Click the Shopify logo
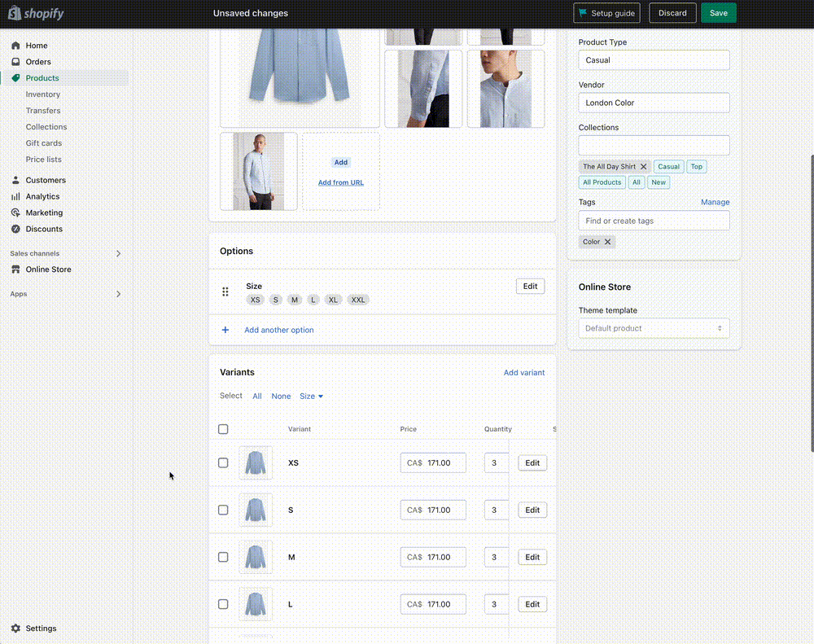The image size is (814, 644). (36, 13)
